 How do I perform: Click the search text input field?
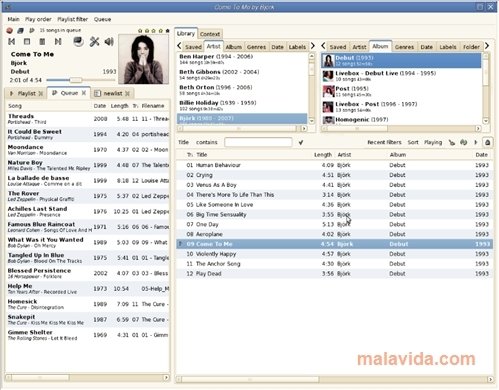[258, 142]
